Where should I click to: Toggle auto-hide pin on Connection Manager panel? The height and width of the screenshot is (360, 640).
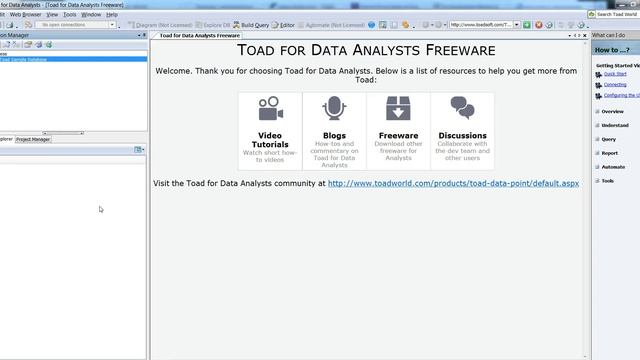coord(144,36)
